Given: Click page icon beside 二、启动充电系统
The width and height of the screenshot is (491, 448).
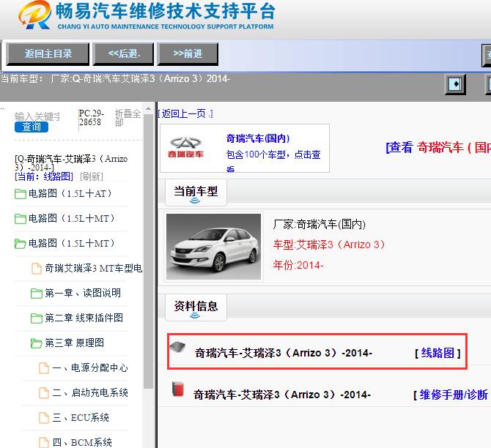Looking at the screenshot, I should coord(44,393).
